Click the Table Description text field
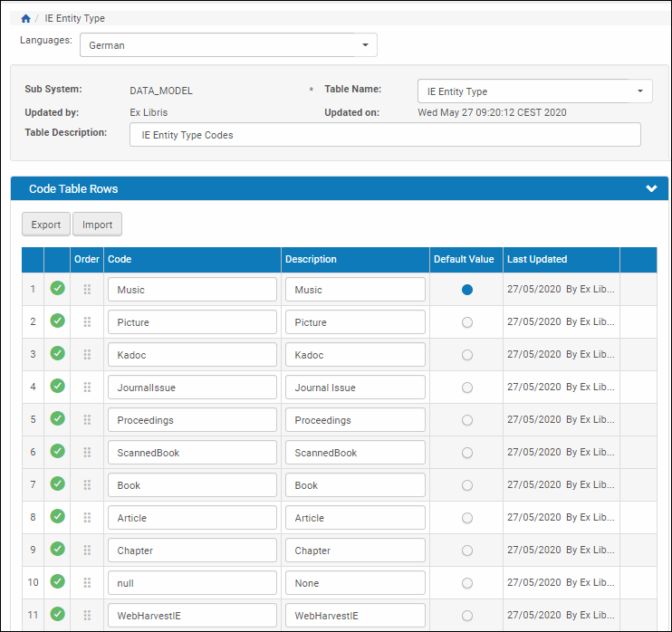 (385, 135)
